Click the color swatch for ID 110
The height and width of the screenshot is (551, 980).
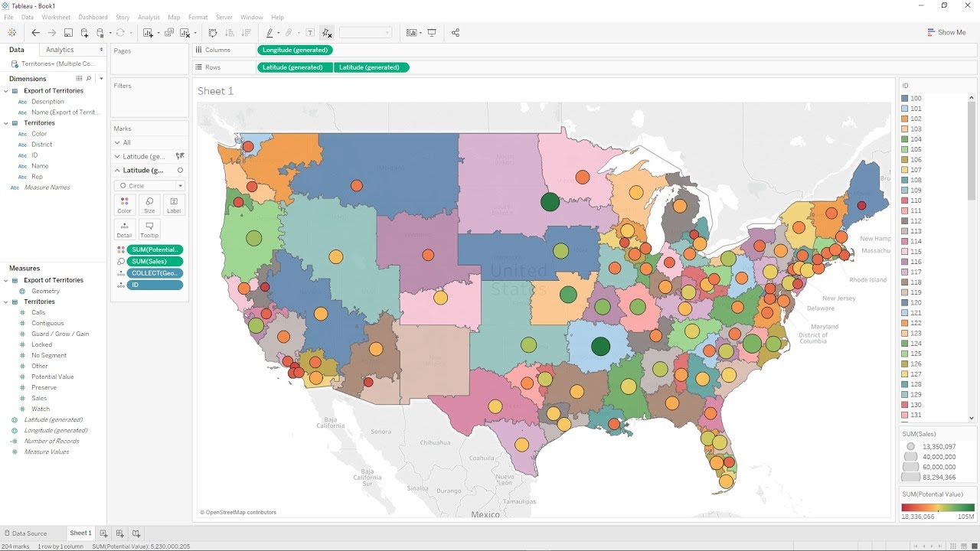(905, 201)
